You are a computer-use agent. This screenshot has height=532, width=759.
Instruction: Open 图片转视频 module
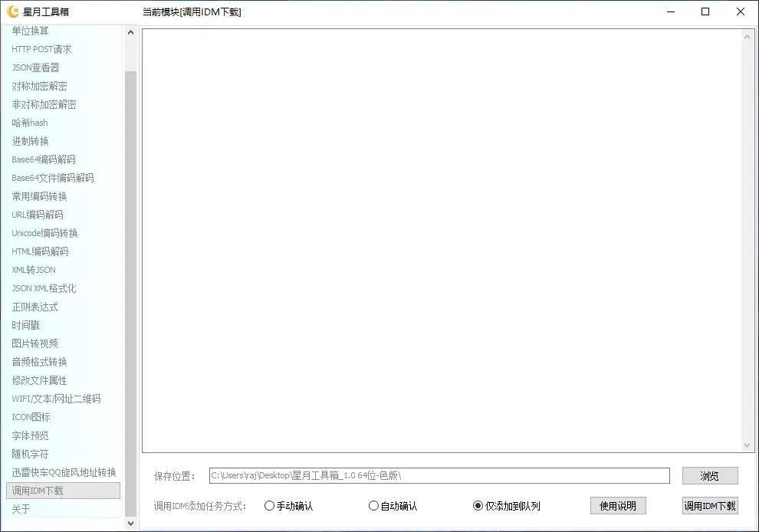pyautogui.click(x=34, y=343)
